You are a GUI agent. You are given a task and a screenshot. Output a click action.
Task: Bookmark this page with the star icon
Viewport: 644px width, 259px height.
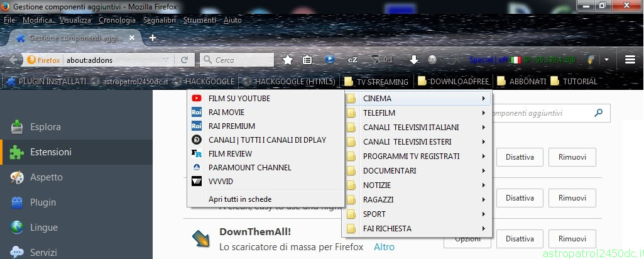(x=288, y=60)
